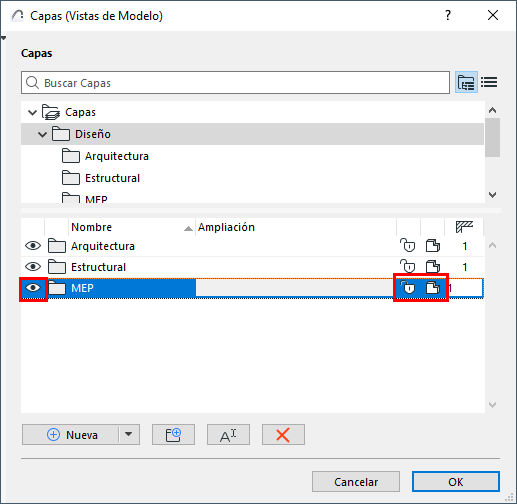Hide the Estructural layer folder

tap(33, 267)
